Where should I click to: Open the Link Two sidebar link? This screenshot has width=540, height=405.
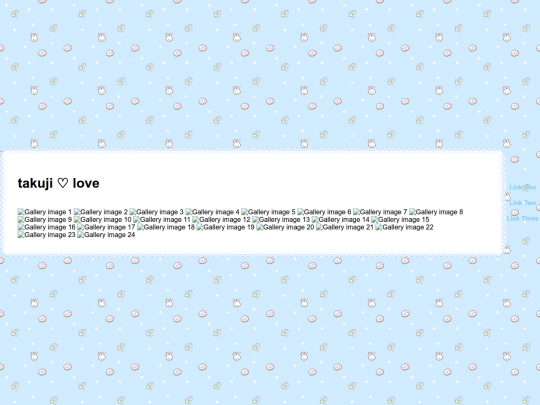click(522, 203)
